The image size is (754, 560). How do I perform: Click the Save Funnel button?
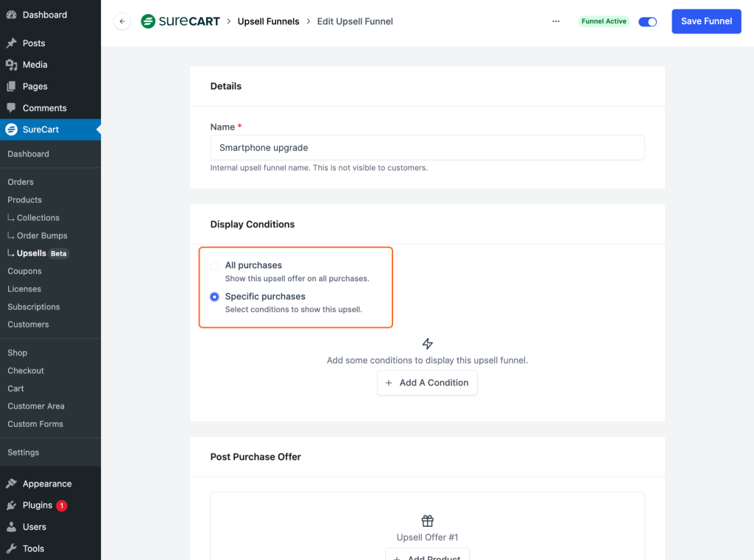(x=705, y=21)
